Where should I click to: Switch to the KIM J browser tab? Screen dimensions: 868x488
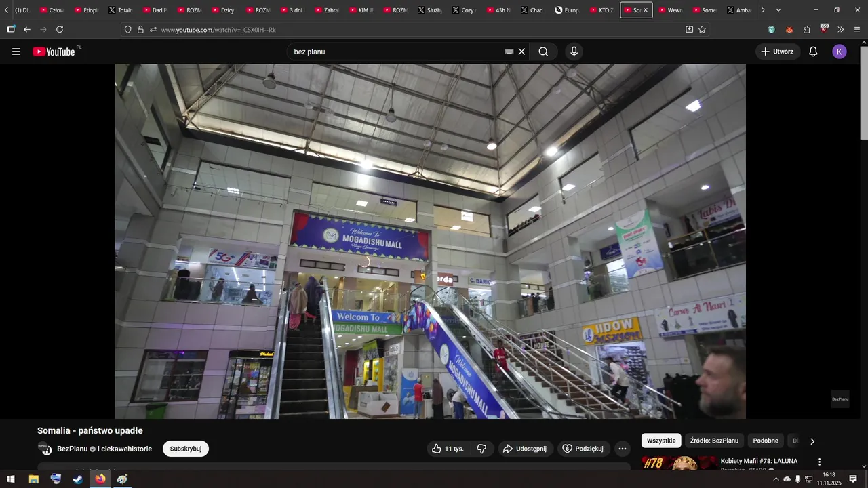point(361,10)
